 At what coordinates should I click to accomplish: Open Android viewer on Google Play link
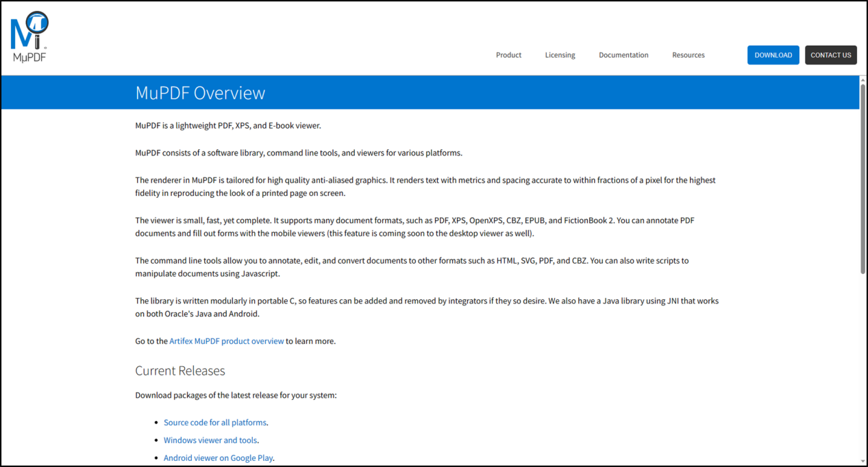[218, 458]
